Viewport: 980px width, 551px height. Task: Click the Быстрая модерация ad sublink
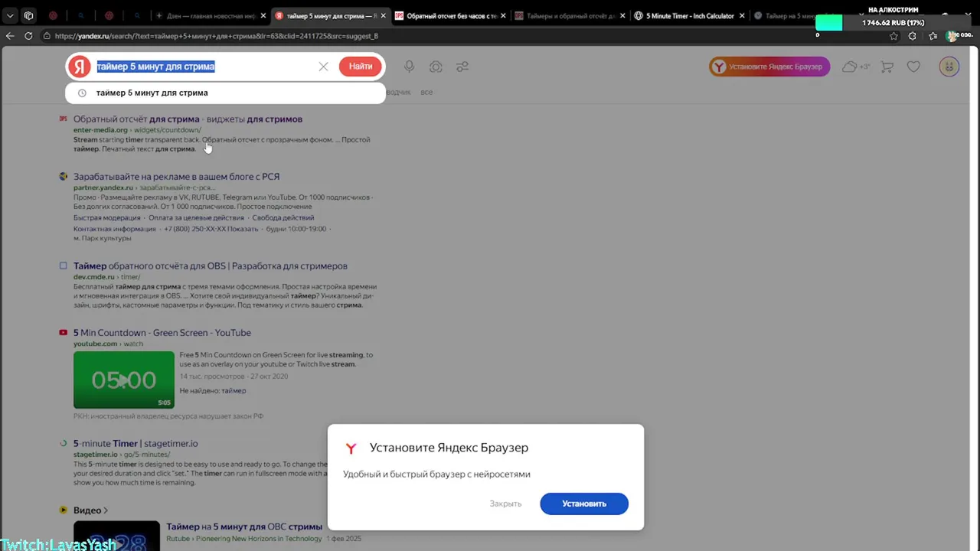tap(106, 217)
